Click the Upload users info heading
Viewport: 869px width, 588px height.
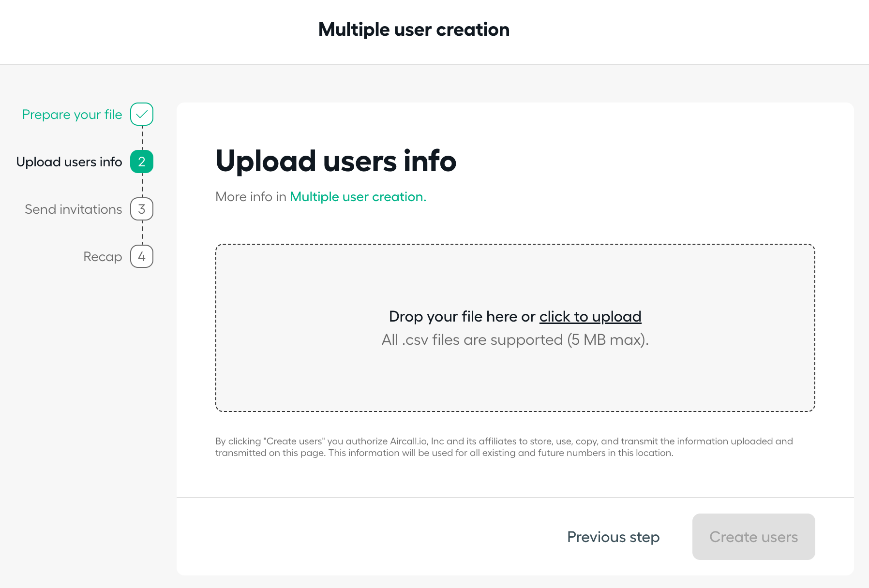click(x=336, y=161)
